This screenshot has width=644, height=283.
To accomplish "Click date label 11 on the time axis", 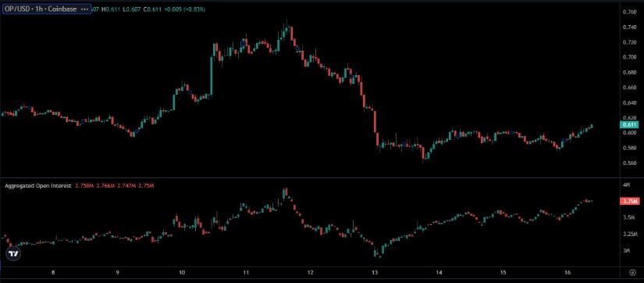I will (246, 272).
